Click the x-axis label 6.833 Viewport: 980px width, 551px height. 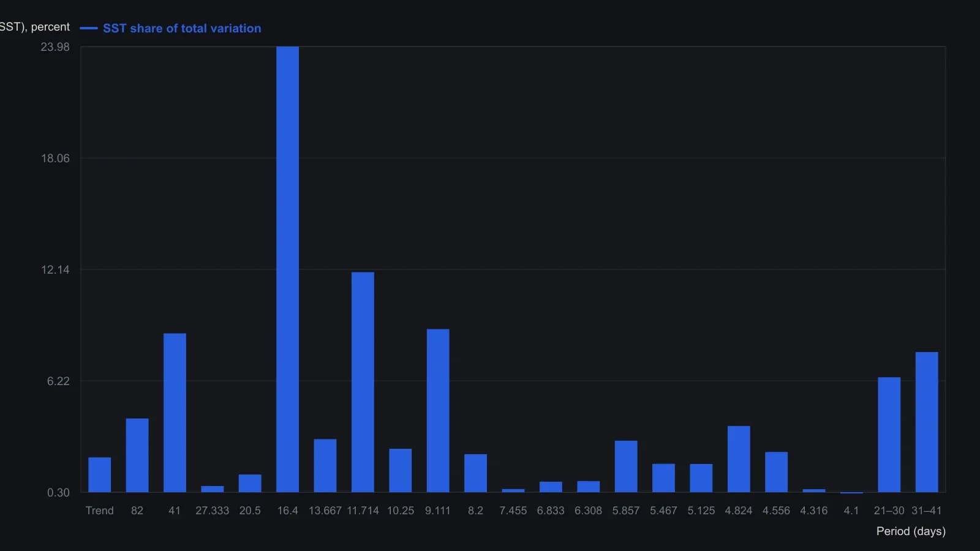[x=551, y=511]
